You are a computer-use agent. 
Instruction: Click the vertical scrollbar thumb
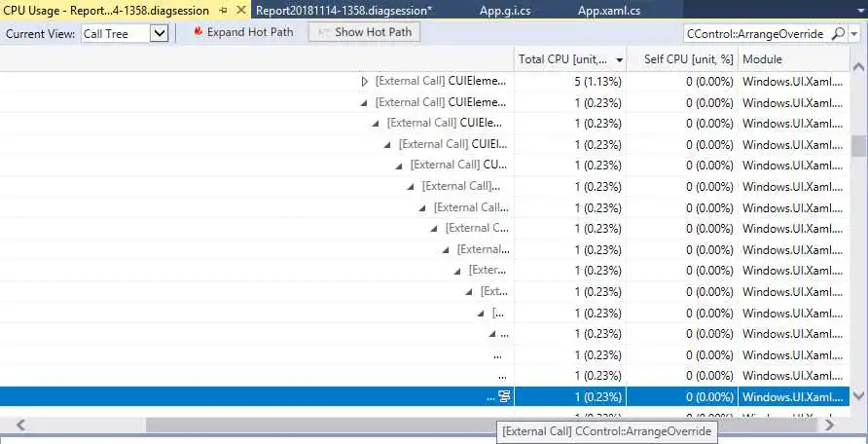858,146
